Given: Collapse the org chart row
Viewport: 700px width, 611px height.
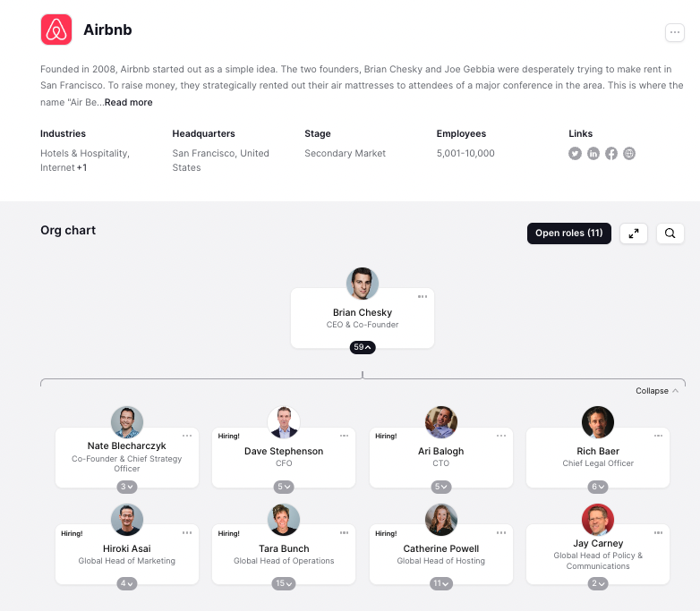Looking at the screenshot, I should (x=657, y=391).
